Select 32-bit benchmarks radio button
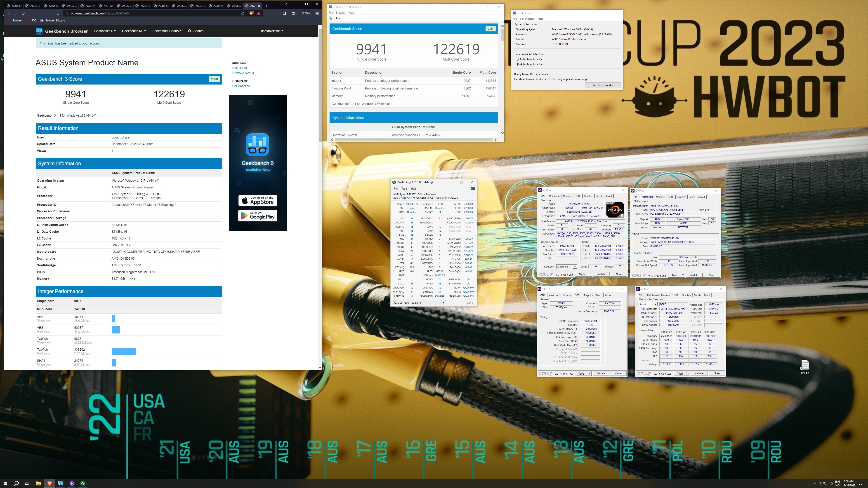The height and width of the screenshot is (488, 868). [x=517, y=59]
